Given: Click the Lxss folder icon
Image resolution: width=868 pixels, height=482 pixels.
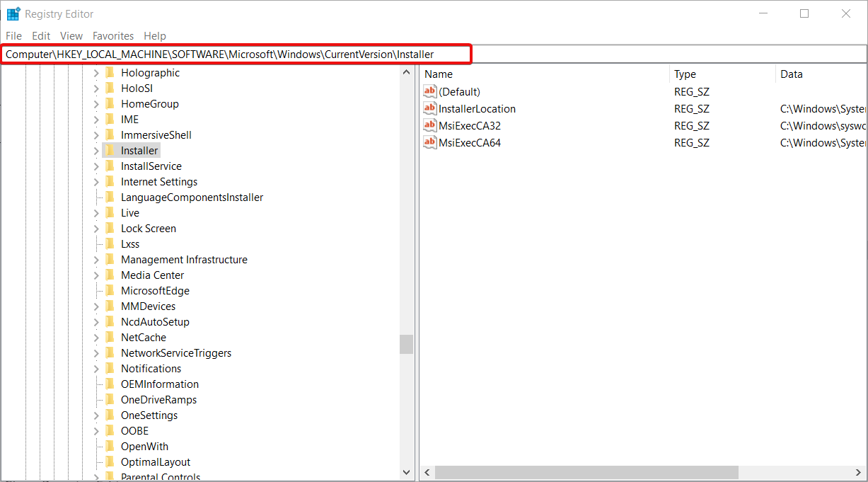Looking at the screenshot, I should coord(109,243).
